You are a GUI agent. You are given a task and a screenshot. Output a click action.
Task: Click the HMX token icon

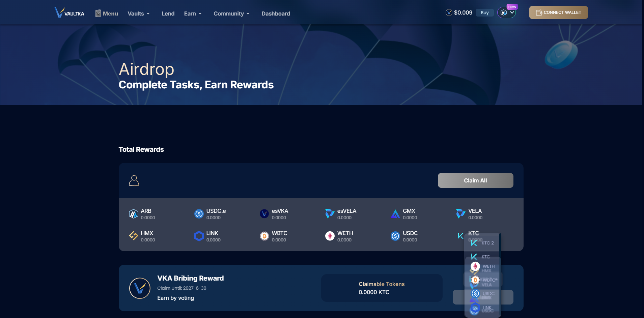coord(134,236)
